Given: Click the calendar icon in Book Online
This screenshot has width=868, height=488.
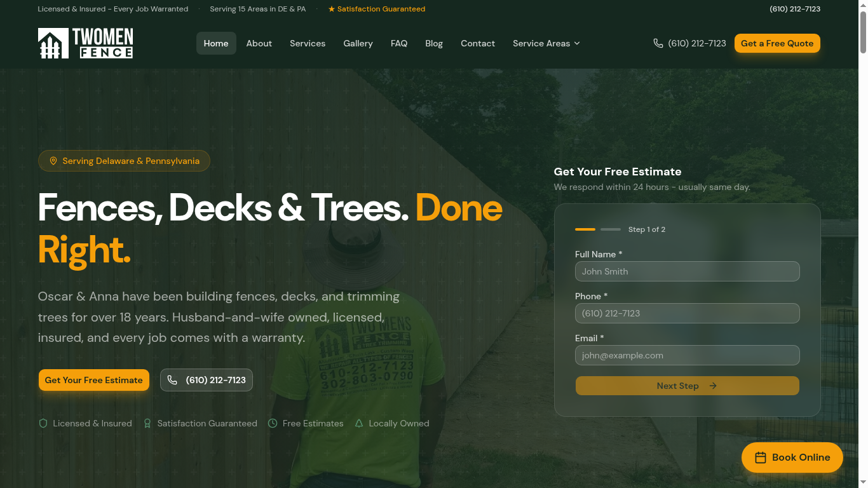Looking at the screenshot, I should click(x=760, y=457).
